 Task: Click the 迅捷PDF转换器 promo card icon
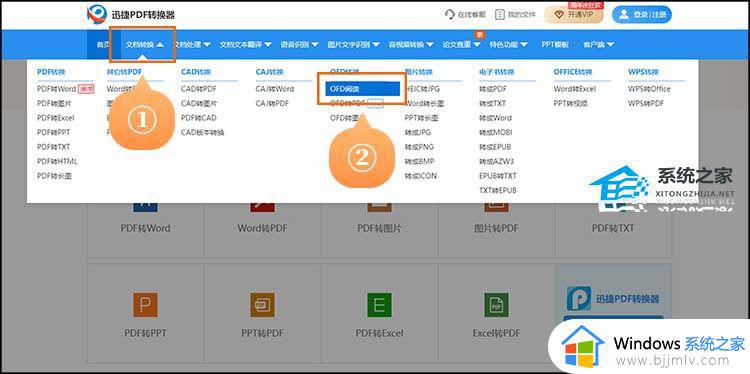[x=579, y=299]
